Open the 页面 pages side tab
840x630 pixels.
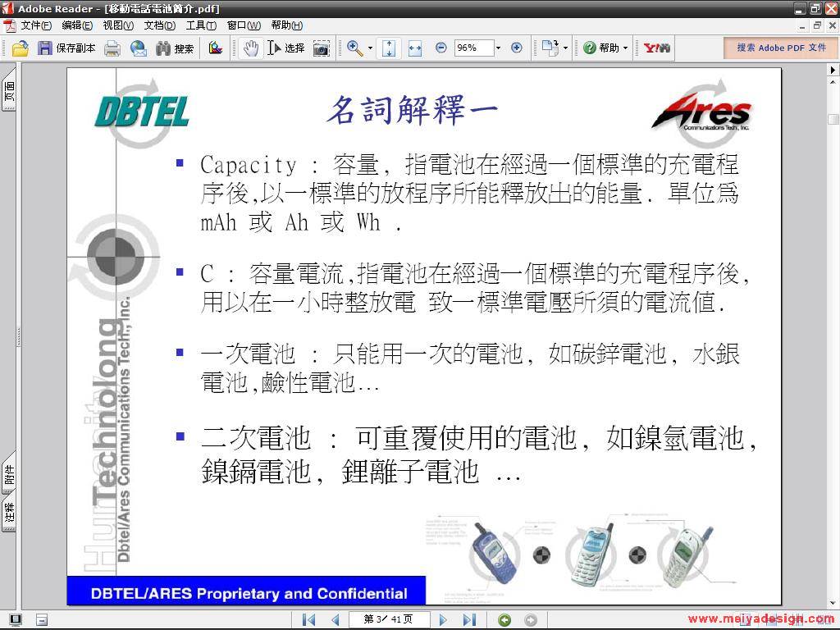9,90
